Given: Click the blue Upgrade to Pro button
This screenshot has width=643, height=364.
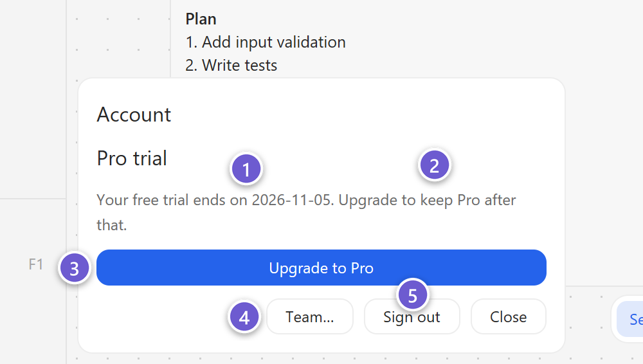Looking at the screenshot, I should (321, 268).
